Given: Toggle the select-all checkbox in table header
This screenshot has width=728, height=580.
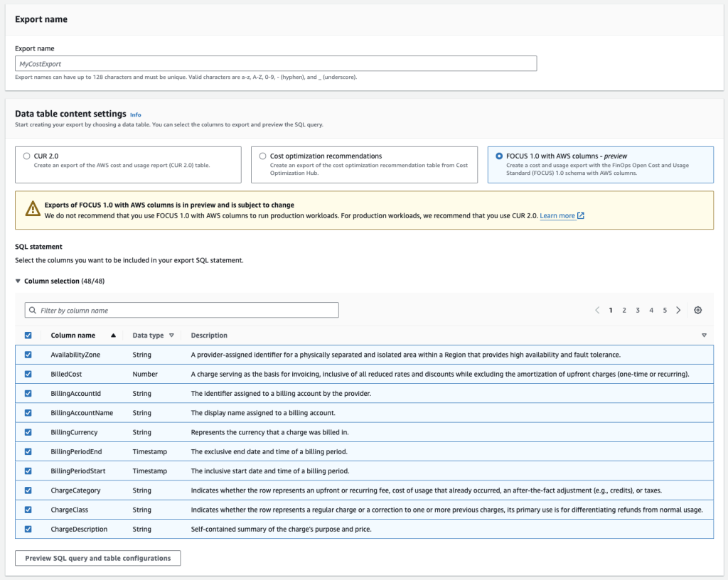Looking at the screenshot, I should click(x=28, y=335).
